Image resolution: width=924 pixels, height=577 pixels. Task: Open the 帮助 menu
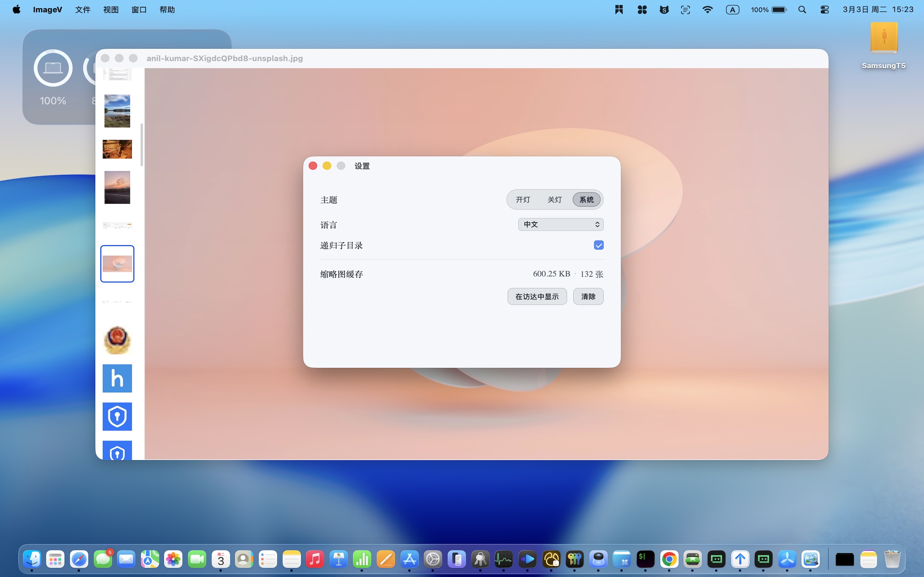coord(167,9)
